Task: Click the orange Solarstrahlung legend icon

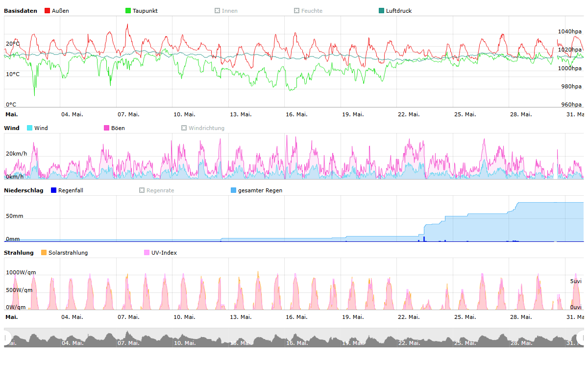Action: pos(44,253)
